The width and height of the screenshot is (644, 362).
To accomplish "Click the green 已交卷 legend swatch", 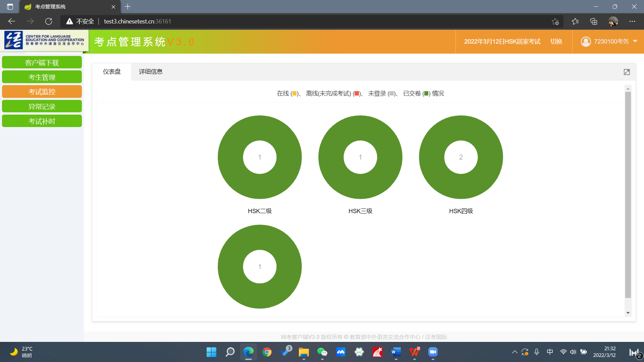I will 426,94.
